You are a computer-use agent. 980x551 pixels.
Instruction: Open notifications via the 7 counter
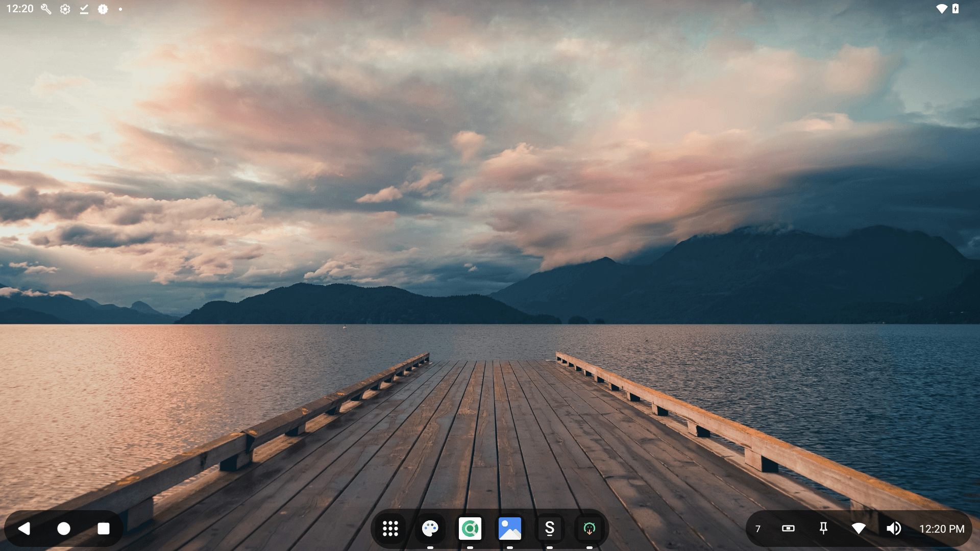click(759, 529)
